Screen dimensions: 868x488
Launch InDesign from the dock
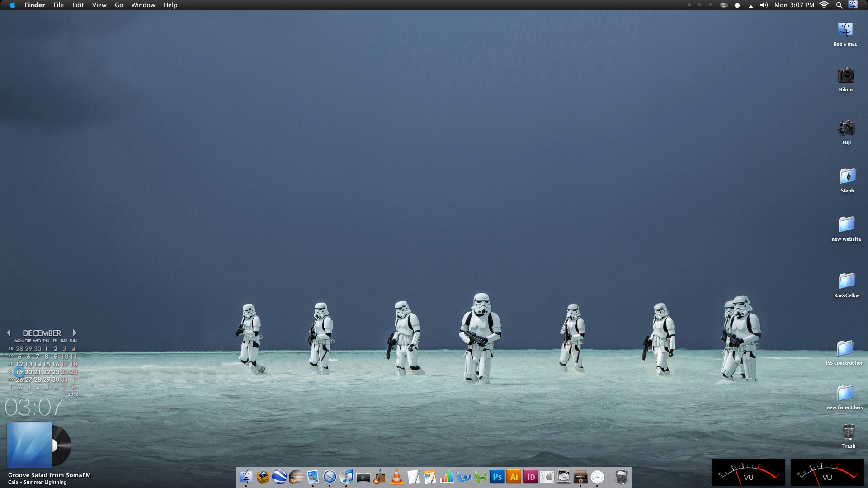click(x=530, y=477)
